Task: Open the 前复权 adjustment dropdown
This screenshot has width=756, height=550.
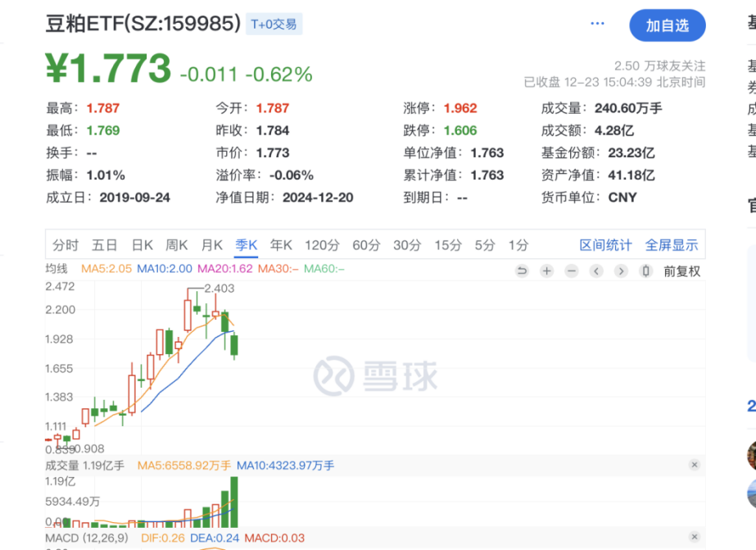Action: (x=681, y=271)
